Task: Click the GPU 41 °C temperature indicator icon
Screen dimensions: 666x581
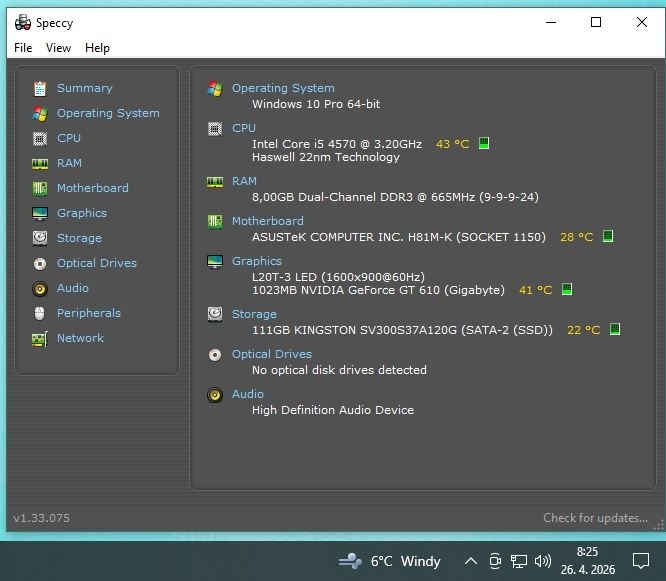Action: [567, 289]
